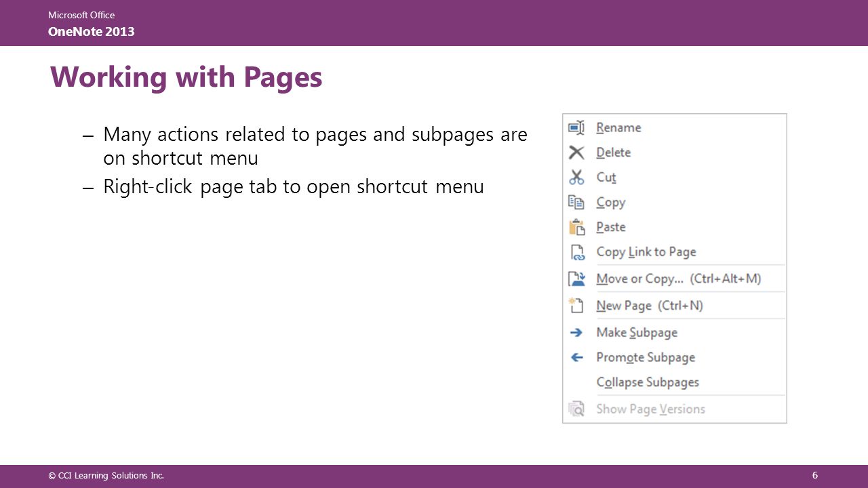Screen dimensions: 868x488
Task: Click the Move or Copy icon
Action: pos(576,279)
